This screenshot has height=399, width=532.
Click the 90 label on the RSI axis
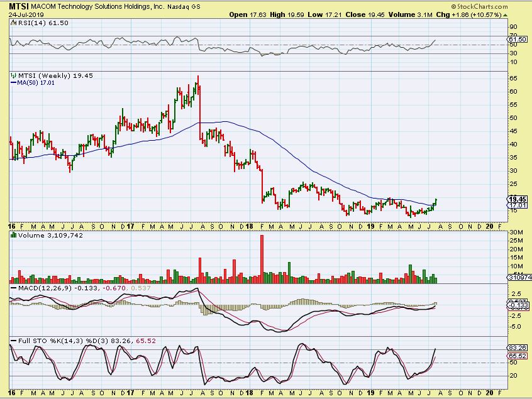pos(513,27)
